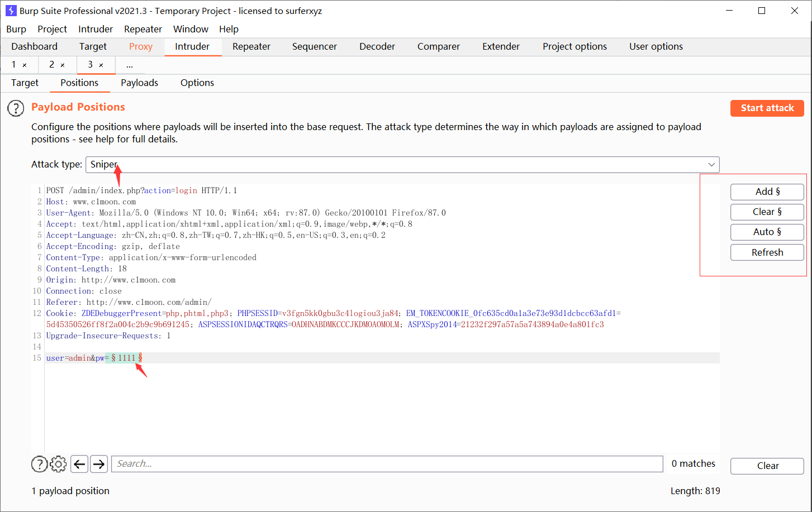
Task: Go to next search match arrow
Action: [99, 464]
